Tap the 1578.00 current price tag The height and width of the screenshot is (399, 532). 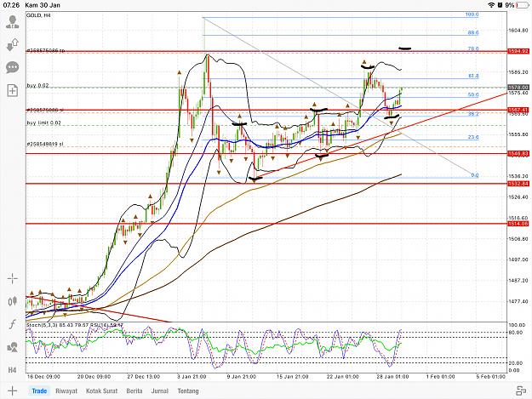(518, 88)
